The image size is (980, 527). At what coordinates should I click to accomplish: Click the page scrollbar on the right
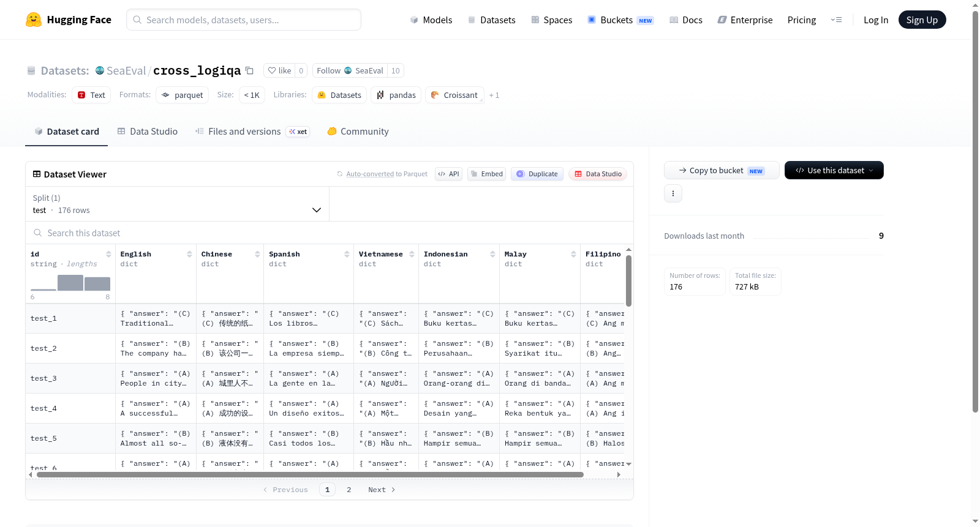pos(975,211)
